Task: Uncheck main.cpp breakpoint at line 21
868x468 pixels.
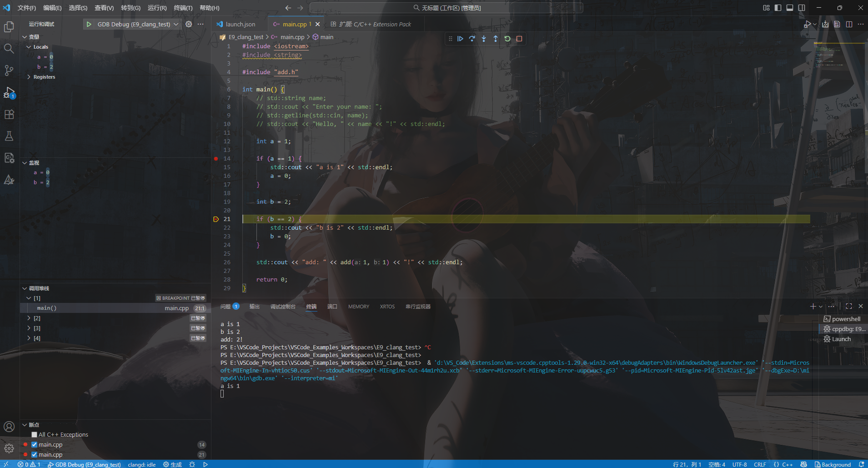Action: pos(34,455)
